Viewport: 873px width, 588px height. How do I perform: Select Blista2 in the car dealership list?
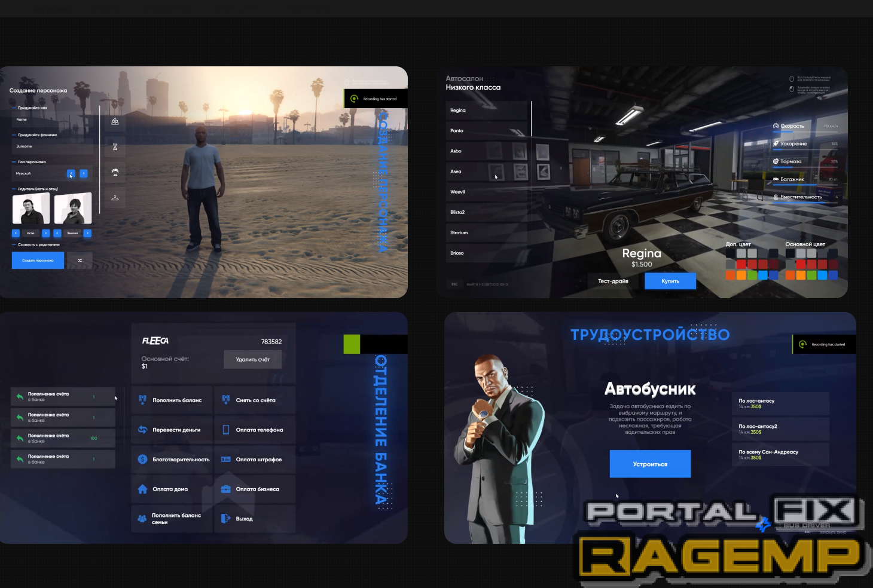pos(487,212)
